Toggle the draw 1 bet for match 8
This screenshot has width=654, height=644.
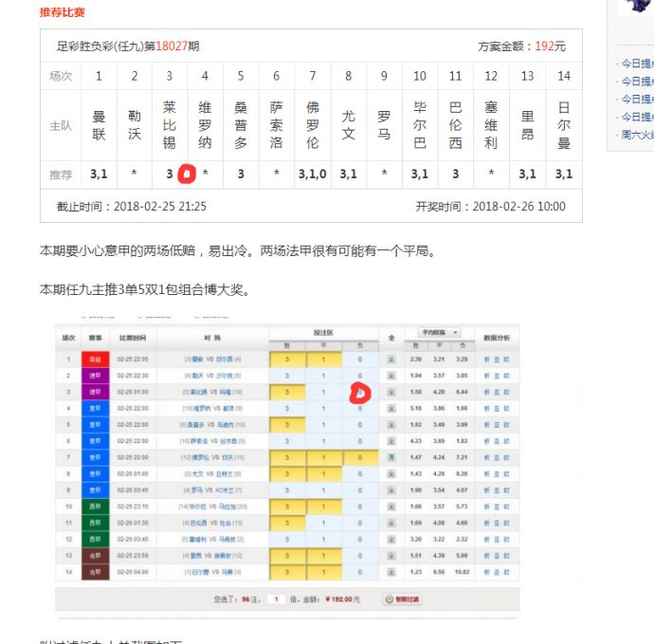(x=323, y=473)
